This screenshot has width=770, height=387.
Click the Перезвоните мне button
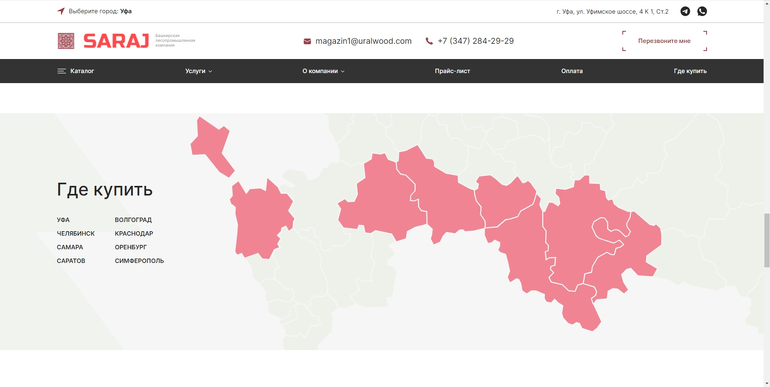point(664,41)
